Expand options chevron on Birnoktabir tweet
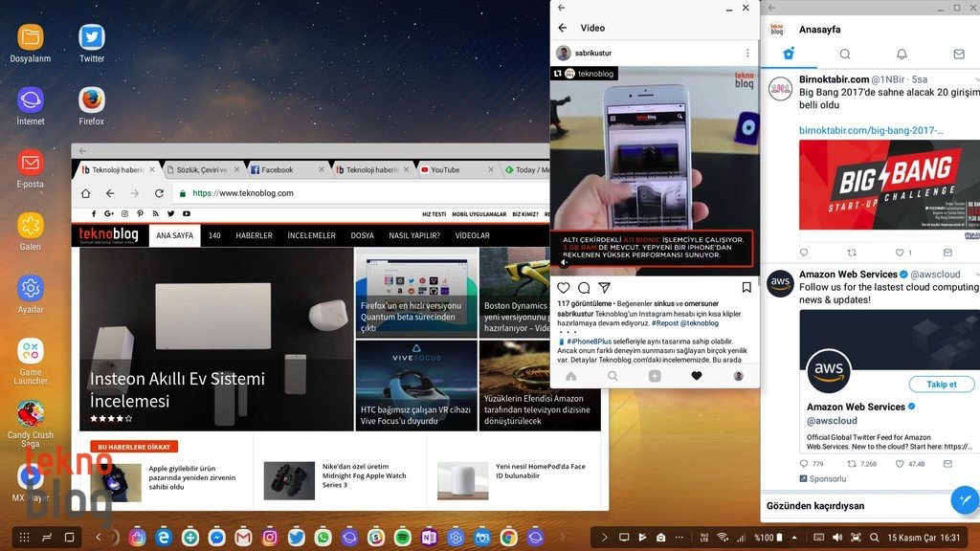980x551 pixels. pos(975,79)
